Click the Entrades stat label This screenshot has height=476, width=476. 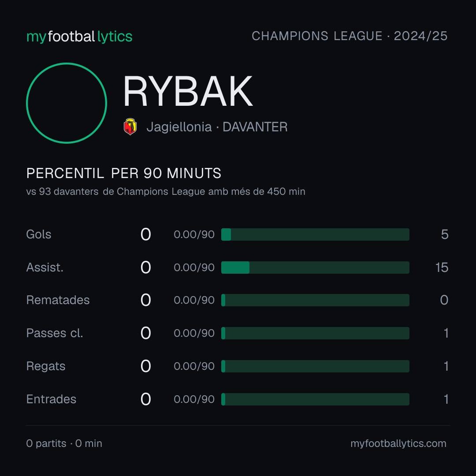click(x=51, y=399)
